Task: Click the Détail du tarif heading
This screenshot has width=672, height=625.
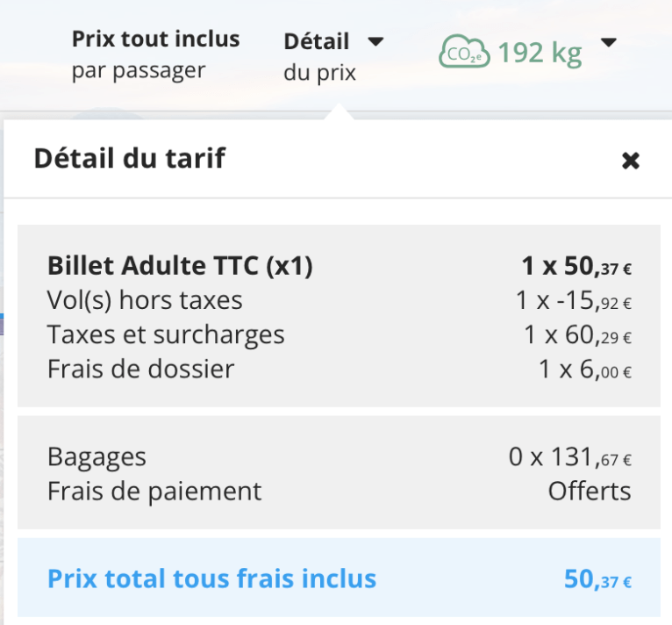Action: pyautogui.click(x=129, y=159)
